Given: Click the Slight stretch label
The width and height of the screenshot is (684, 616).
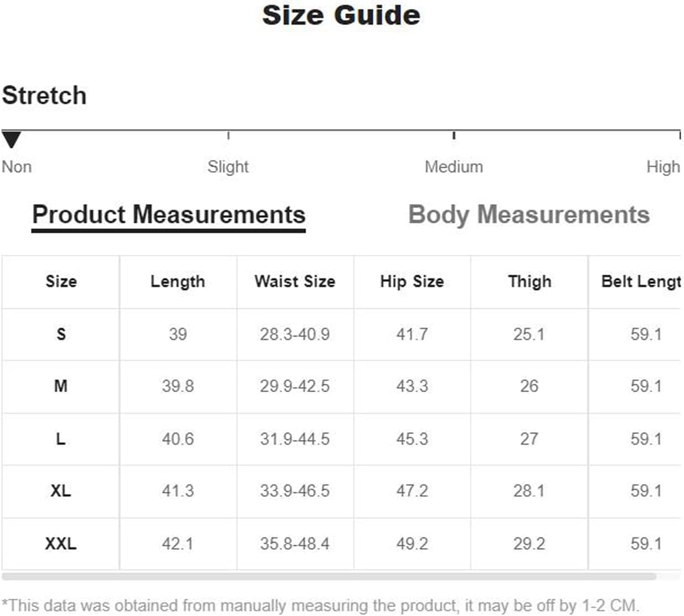Looking at the screenshot, I should coord(228,167).
